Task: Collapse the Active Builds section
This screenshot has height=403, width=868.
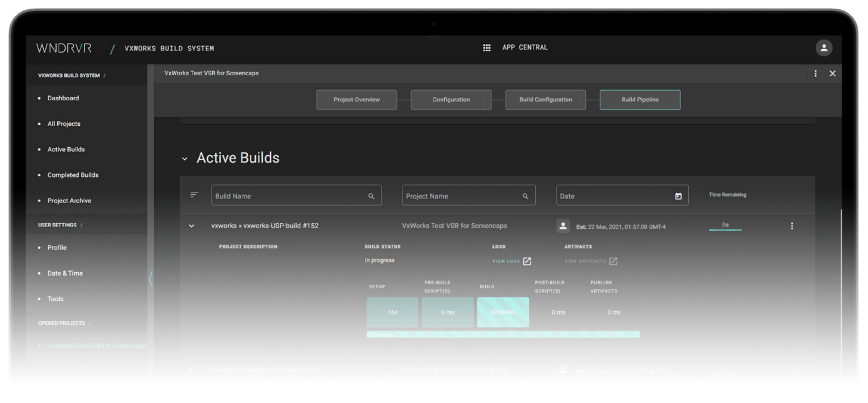Action: pos(185,159)
